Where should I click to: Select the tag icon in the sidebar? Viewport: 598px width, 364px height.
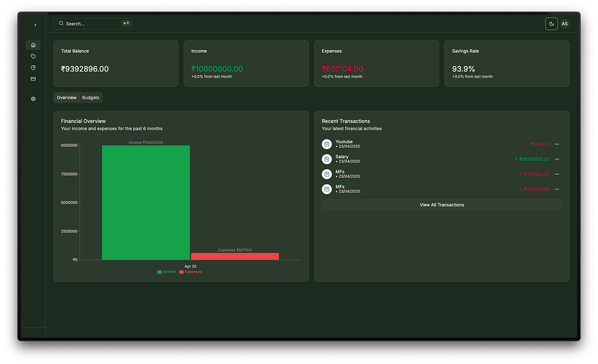pyautogui.click(x=33, y=56)
